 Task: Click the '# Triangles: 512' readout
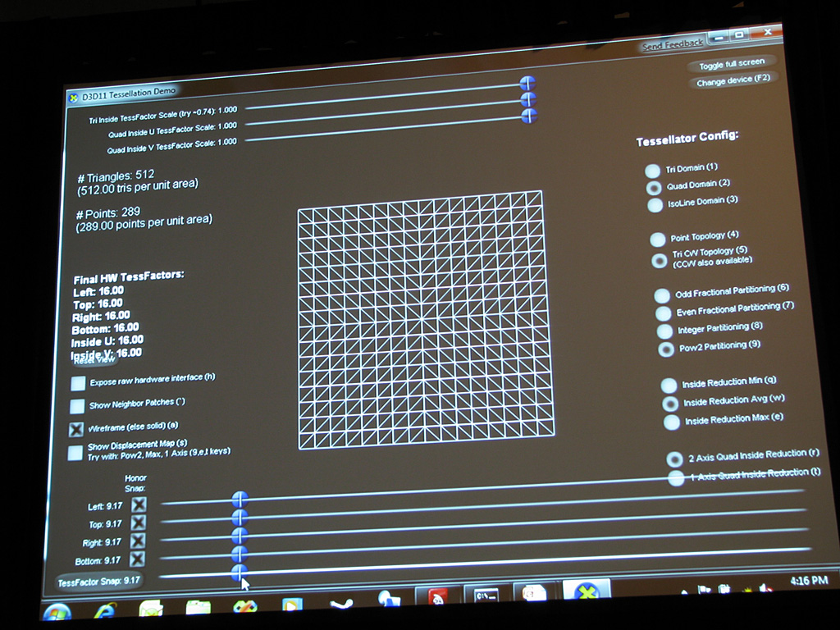(x=116, y=176)
